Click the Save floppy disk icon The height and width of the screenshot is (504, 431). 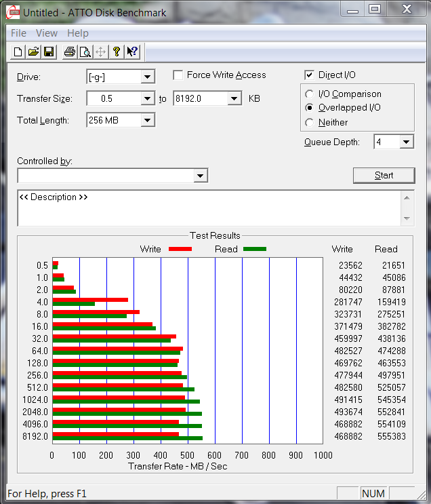49,52
